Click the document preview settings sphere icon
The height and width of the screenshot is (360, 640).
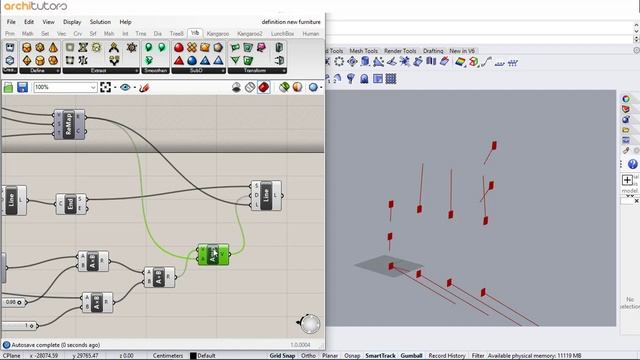pyautogui.click(x=298, y=87)
